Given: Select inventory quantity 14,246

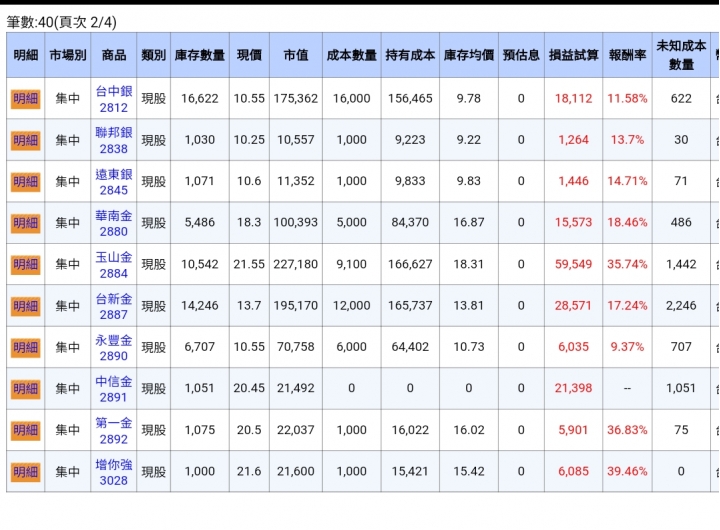Looking at the screenshot, I should (x=200, y=306).
